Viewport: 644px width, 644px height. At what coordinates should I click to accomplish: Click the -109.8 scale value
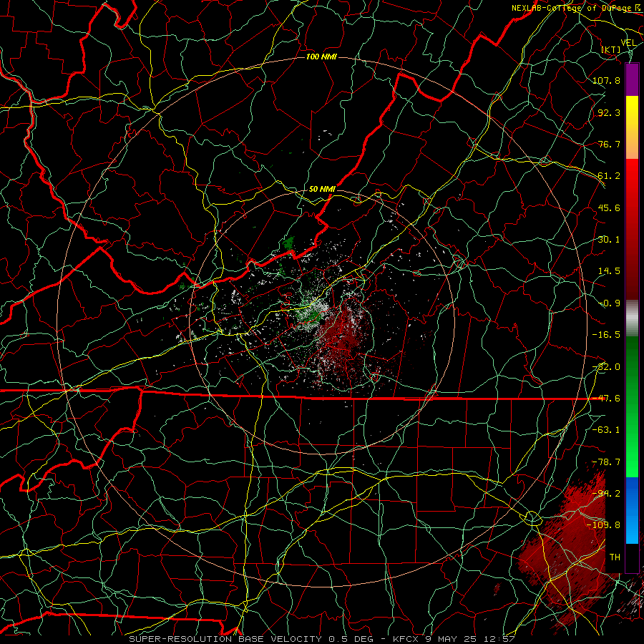click(603, 525)
